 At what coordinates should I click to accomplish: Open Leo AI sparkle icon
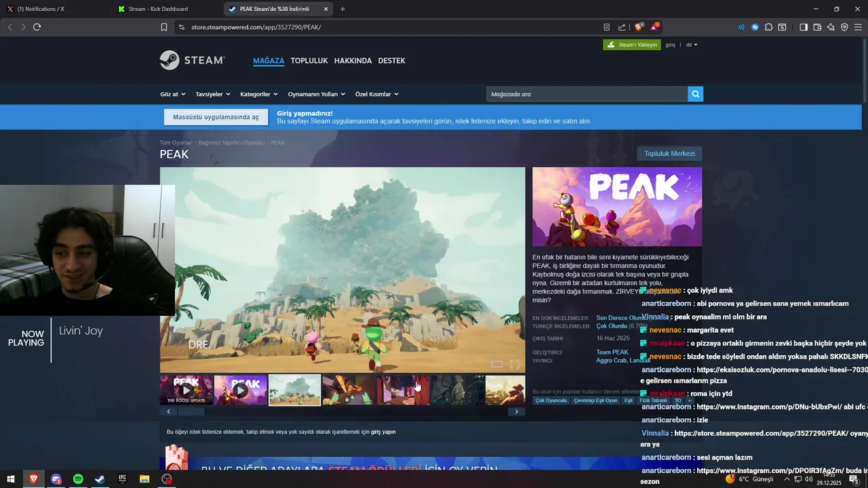point(831,27)
